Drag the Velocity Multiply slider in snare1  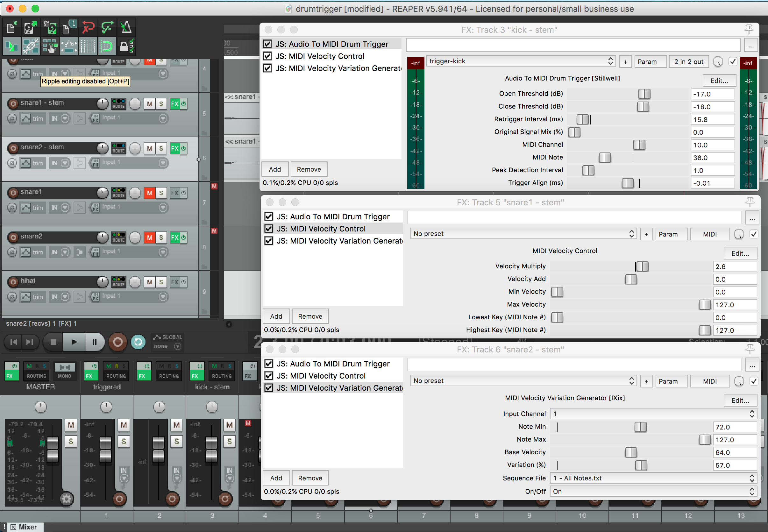click(x=641, y=266)
